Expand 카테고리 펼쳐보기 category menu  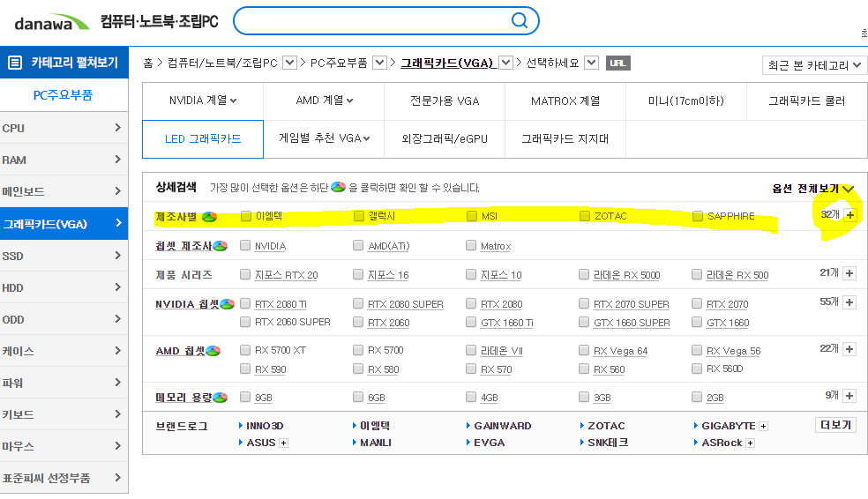(x=64, y=63)
